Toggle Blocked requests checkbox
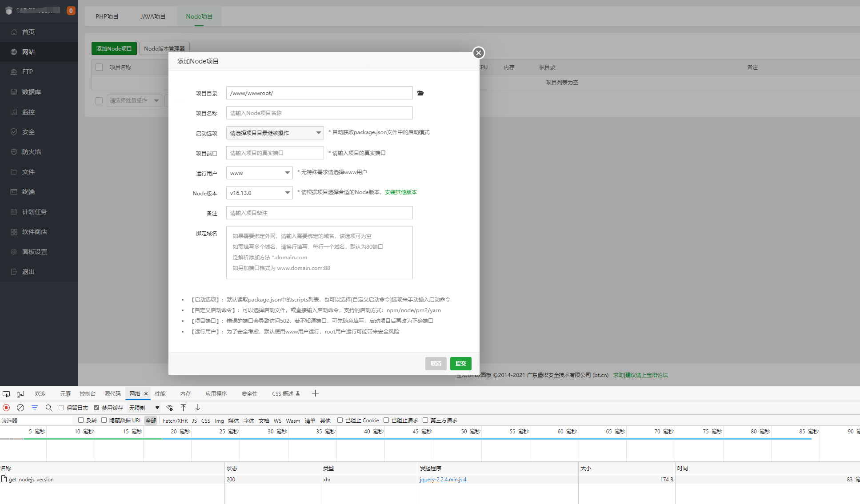The width and height of the screenshot is (860, 504). [x=386, y=420]
